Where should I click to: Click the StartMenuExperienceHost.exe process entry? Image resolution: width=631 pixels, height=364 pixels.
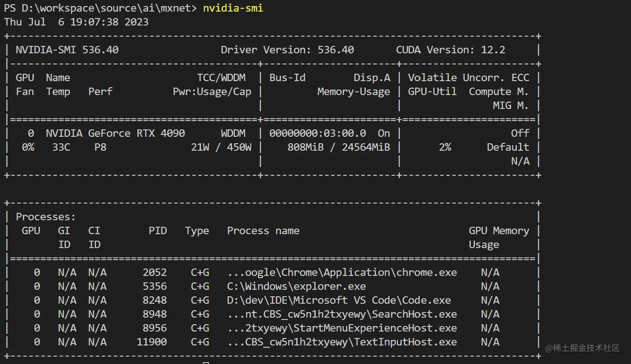click(342, 328)
